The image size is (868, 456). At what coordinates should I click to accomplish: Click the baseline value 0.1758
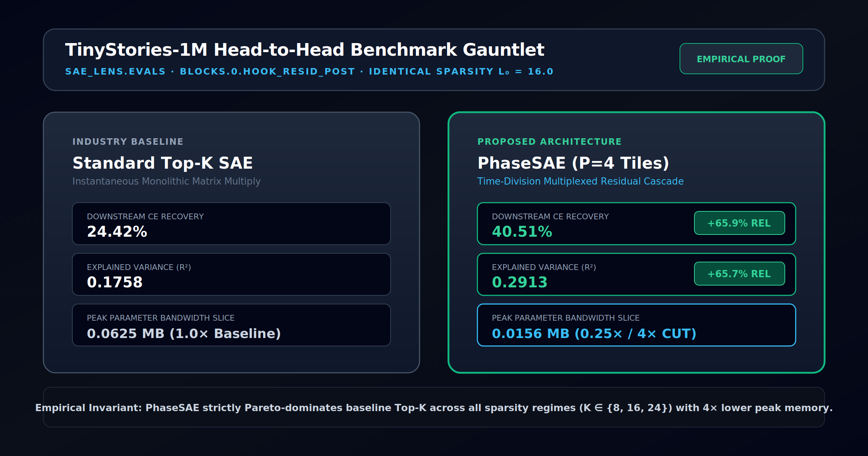pyautogui.click(x=115, y=282)
